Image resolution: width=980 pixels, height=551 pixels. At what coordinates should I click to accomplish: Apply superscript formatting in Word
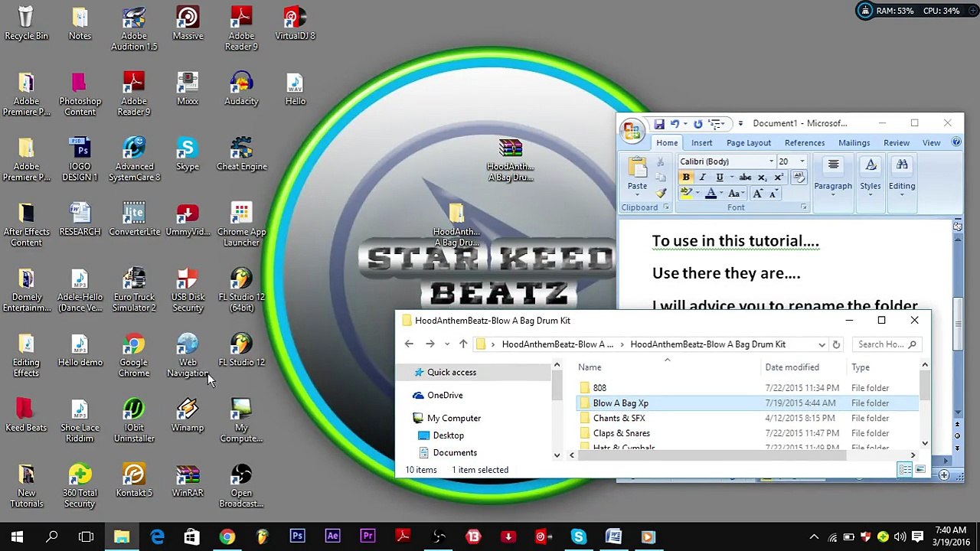[779, 178]
